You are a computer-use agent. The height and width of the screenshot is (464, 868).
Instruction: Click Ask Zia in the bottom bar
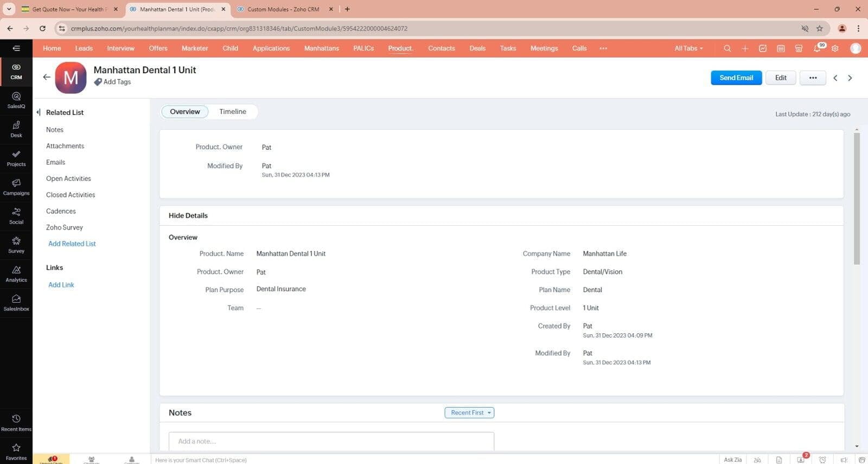pos(732,460)
